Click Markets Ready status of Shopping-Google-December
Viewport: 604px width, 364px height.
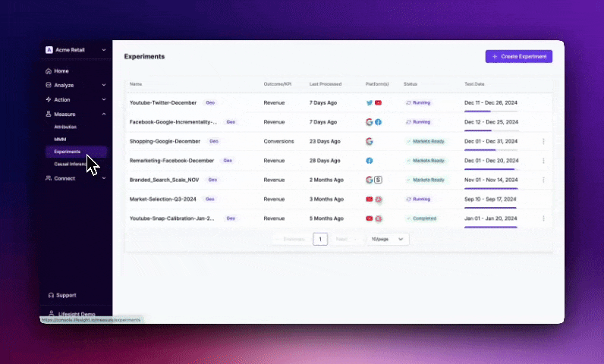(x=425, y=141)
